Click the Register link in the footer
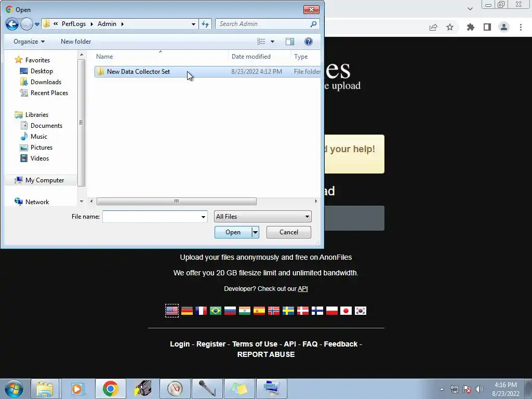This screenshot has width=532, height=399. coord(211,344)
